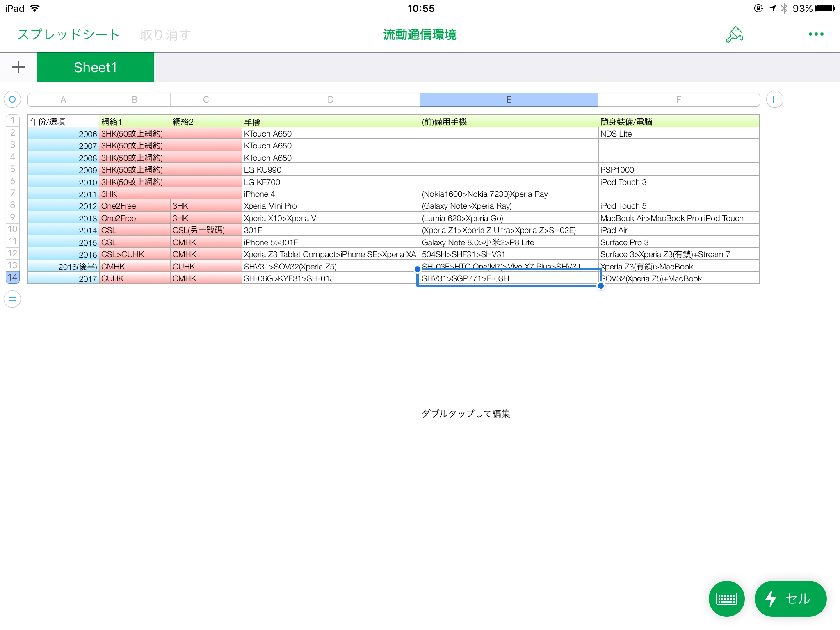Select the CSL(另一號碼) cell

[x=206, y=230]
